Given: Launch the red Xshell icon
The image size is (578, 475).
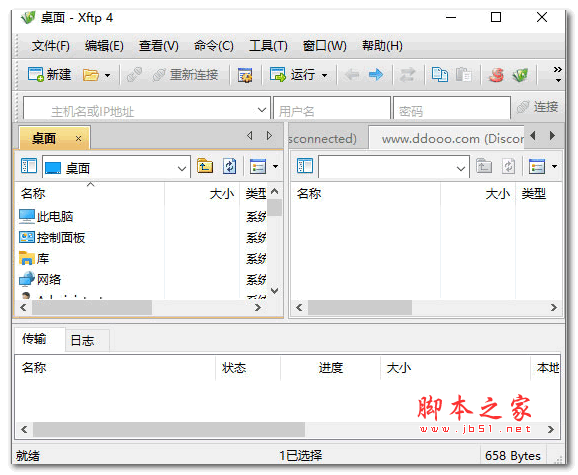Looking at the screenshot, I should [496, 75].
